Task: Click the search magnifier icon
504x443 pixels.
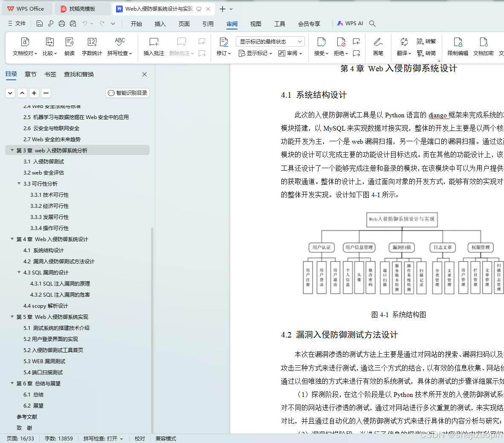Action: 372,23
